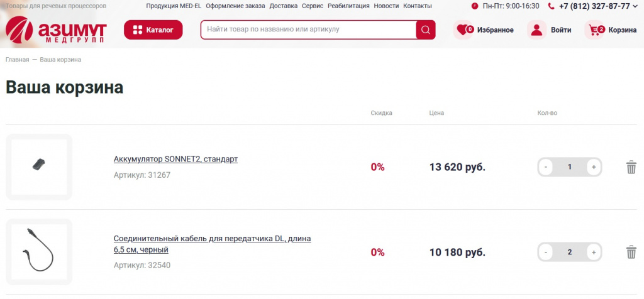Image resolution: width=644 pixels, height=299 pixels.
Task: Click the price 10 180 руб.
Action: [x=458, y=253]
